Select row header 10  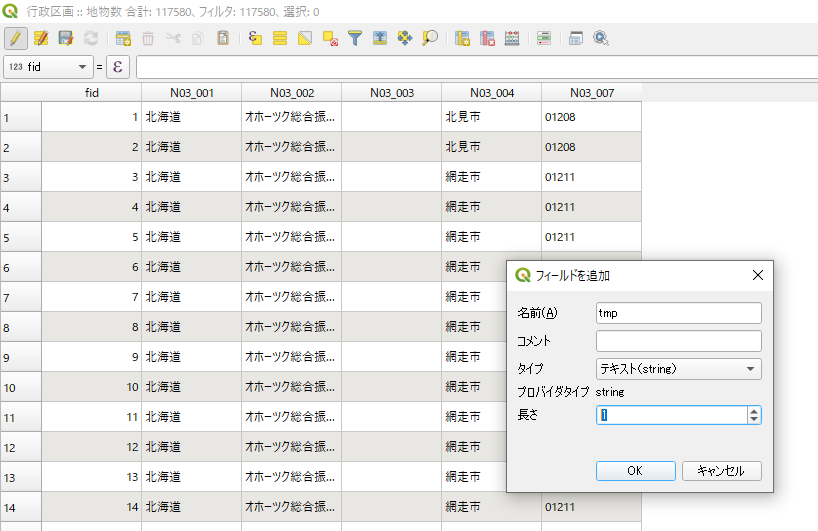[21, 387]
